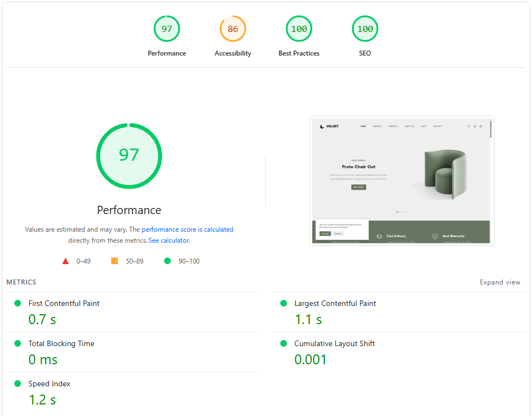This screenshot has width=532, height=416.
Task: Click the Best Practices 100 score gauge
Action: (299, 29)
